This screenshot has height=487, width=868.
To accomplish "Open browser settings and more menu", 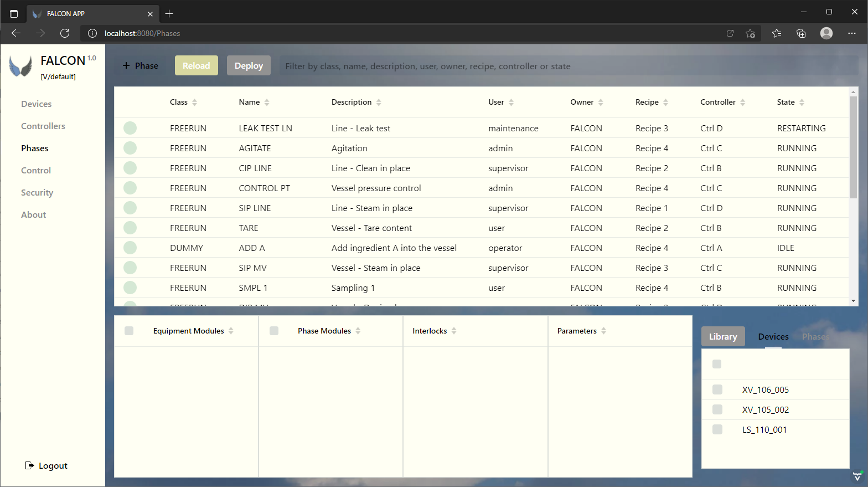I will [852, 33].
